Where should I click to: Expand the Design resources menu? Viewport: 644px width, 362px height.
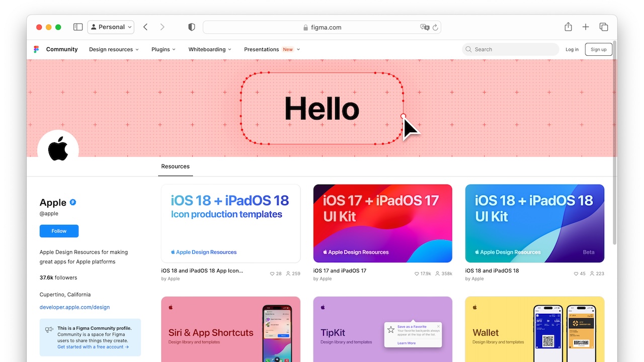tap(114, 49)
